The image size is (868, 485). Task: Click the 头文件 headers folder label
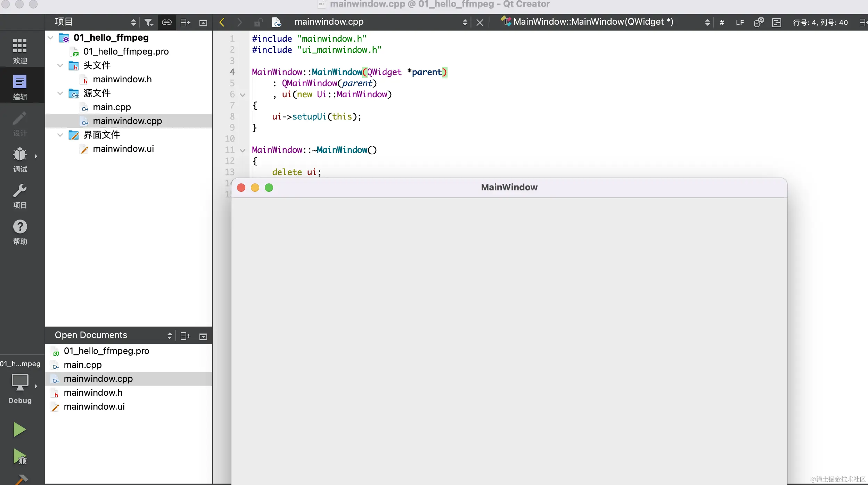(x=97, y=65)
